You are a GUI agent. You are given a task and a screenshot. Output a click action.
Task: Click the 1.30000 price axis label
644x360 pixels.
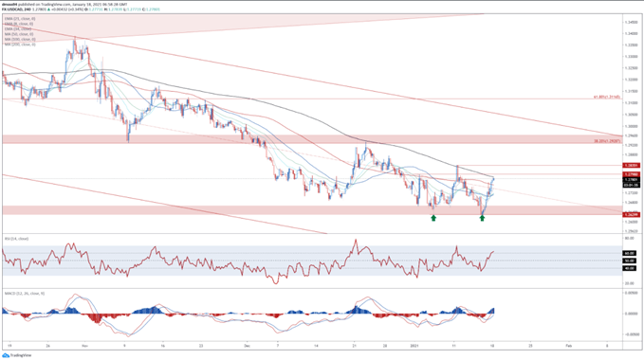[631, 126]
